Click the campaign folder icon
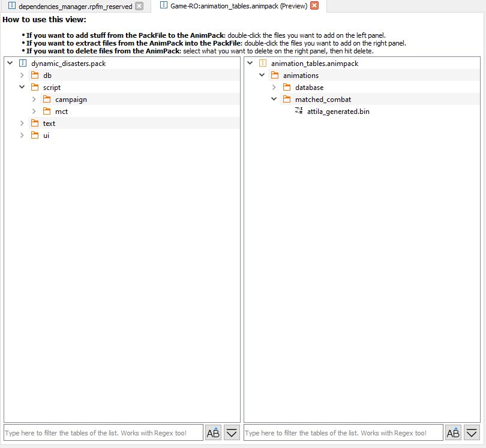The width and height of the screenshot is (486, 448). (x=47, y=100)
